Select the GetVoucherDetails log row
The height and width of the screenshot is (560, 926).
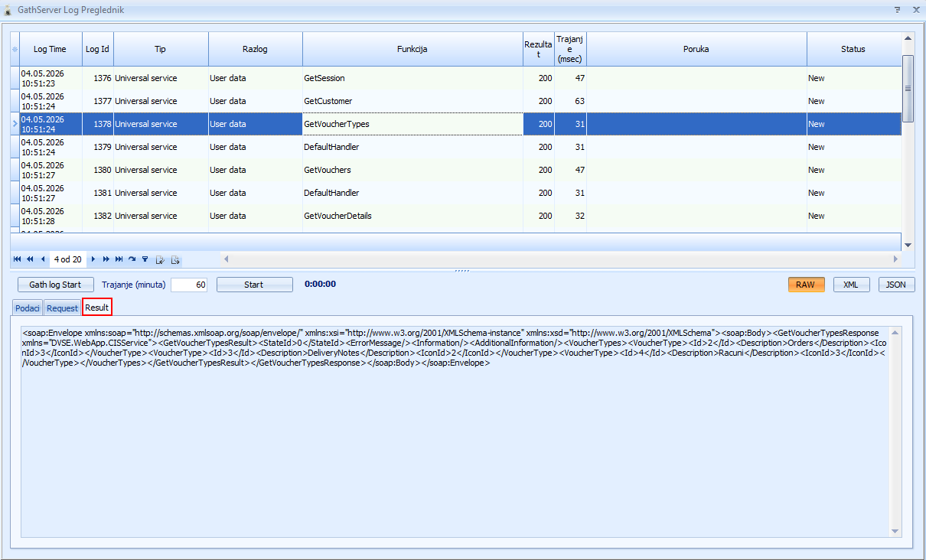pyautogui.click(x=456, y=216)
